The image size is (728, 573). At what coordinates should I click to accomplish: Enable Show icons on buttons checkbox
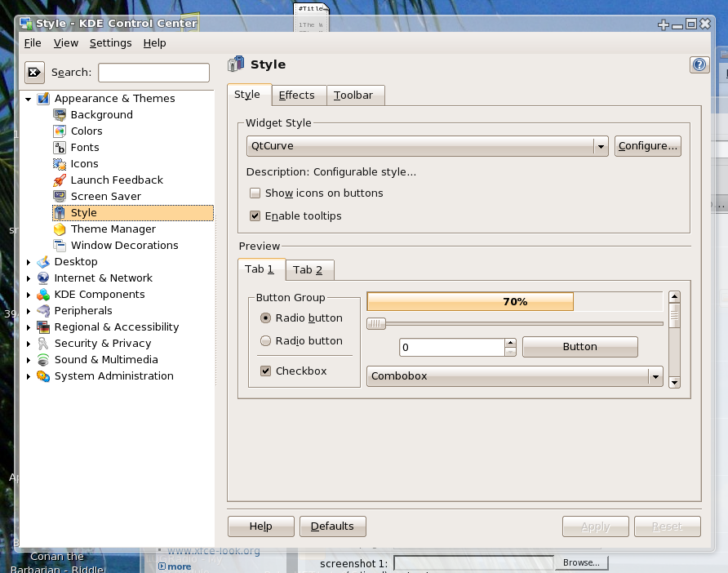tap(255, 193)
